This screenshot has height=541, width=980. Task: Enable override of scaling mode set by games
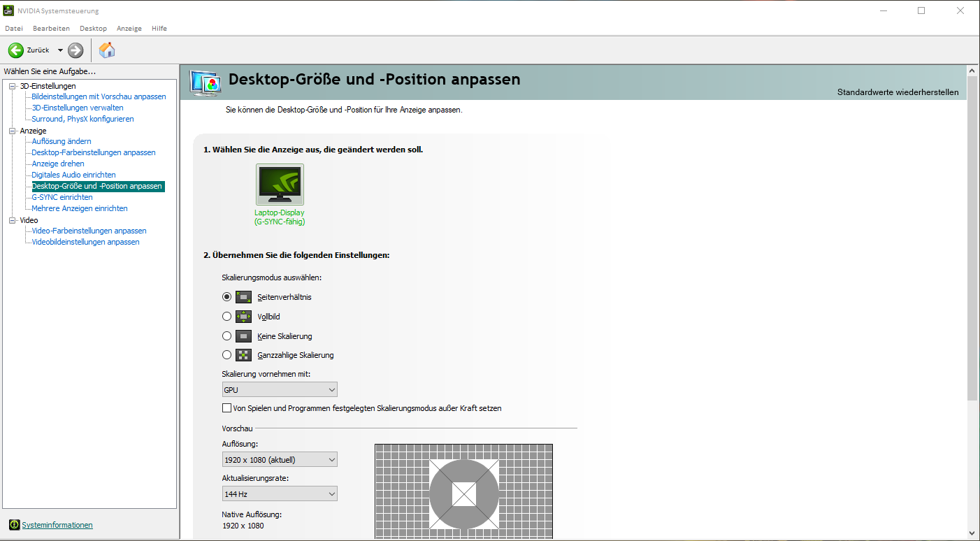point(226,408)
